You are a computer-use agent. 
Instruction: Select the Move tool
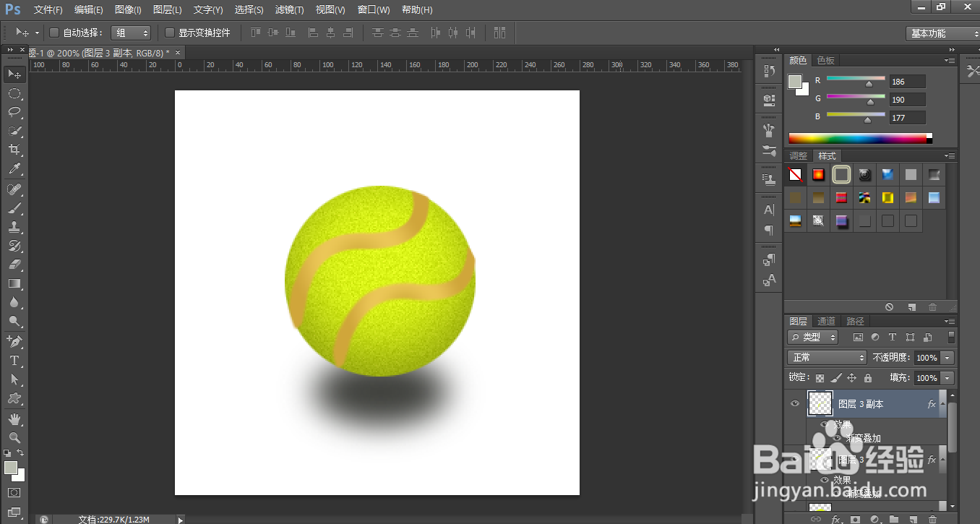pyautogui.click(x=14, y=74)
